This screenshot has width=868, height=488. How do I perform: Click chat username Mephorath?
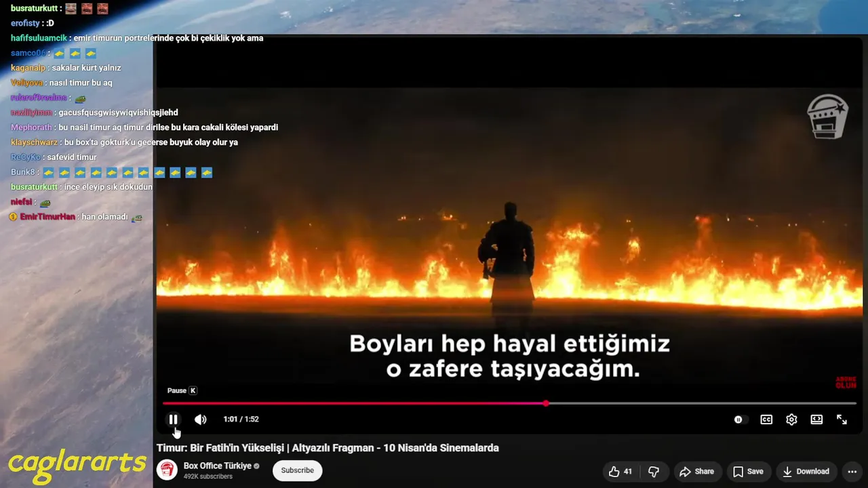coord(31,127)
